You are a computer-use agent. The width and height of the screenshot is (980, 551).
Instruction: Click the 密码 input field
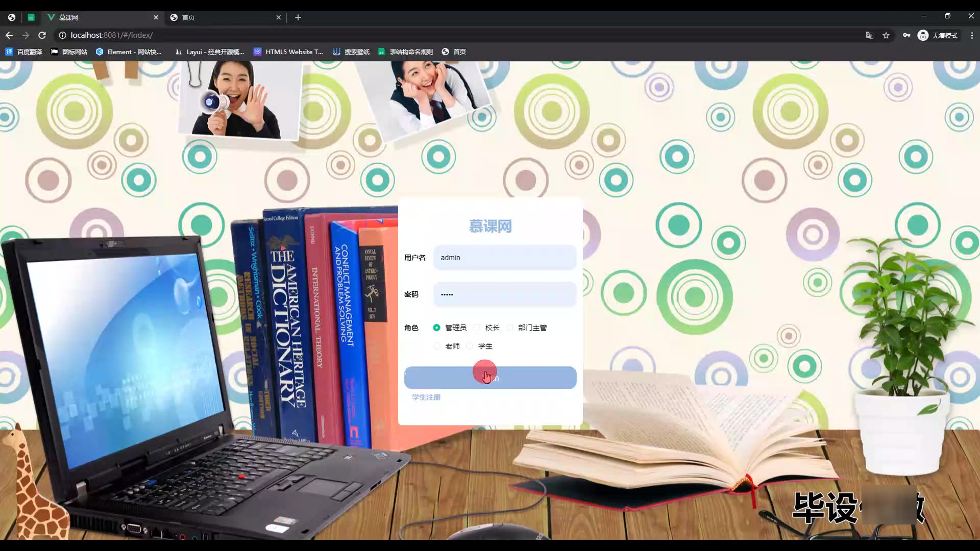(505, 294)
